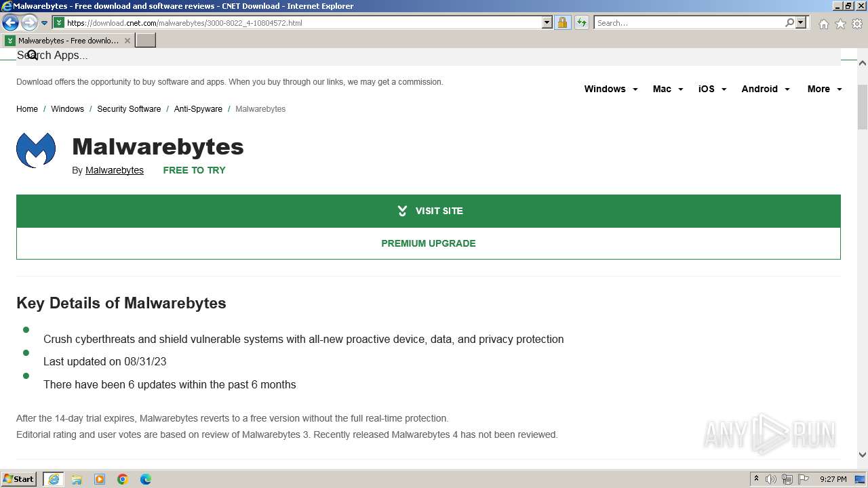Viewport: 868px width, 488px height.
Task: Open the recent pages dropdown arrow
Action: pyautogui.click(x=44, y=23)
